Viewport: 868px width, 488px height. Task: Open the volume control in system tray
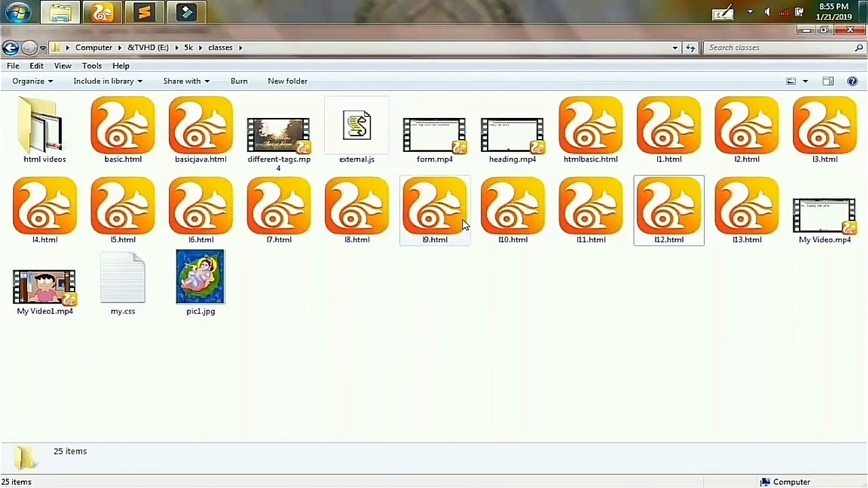[x=767, y=12]
